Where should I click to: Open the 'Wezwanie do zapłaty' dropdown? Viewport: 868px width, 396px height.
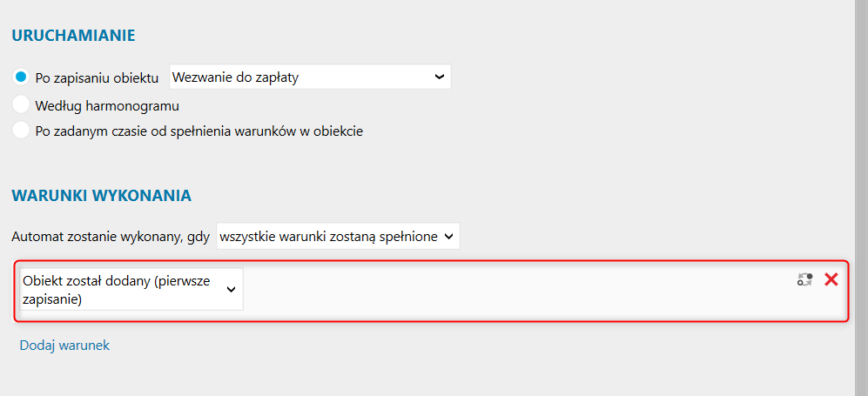[x=309, y=77]
